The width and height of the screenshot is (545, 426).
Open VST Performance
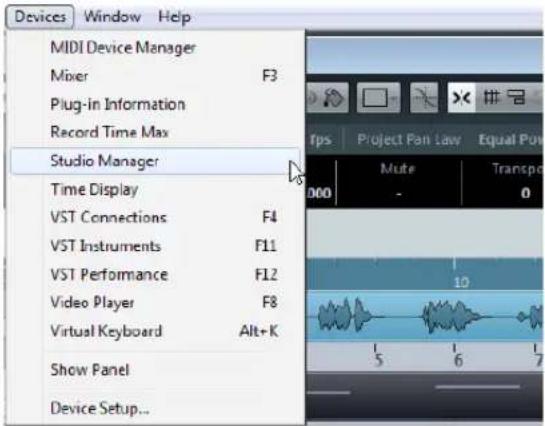[155, 275]
